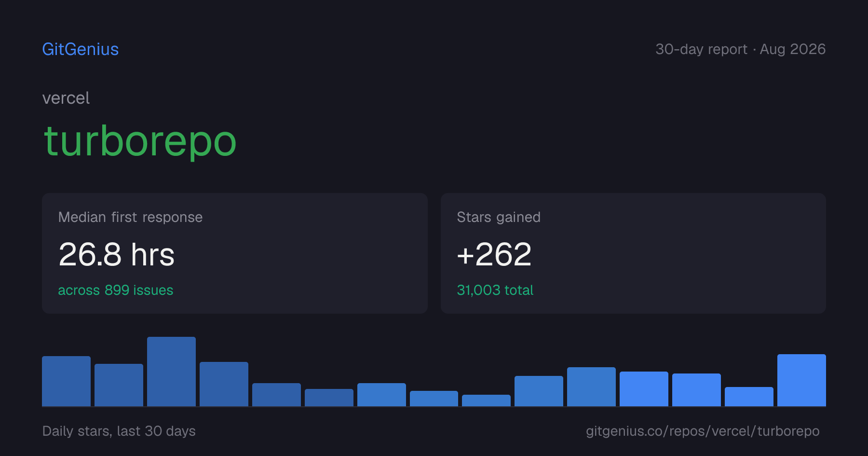Click the "vercel" owner name
Screen dimensions: 868x456
tap(66, 98)
